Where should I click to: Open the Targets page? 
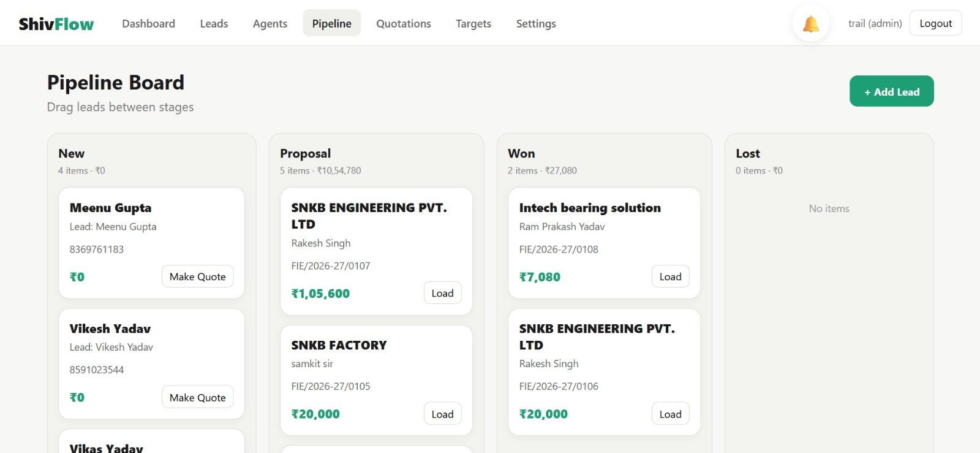pyautogui.click(x=473, y=23)
